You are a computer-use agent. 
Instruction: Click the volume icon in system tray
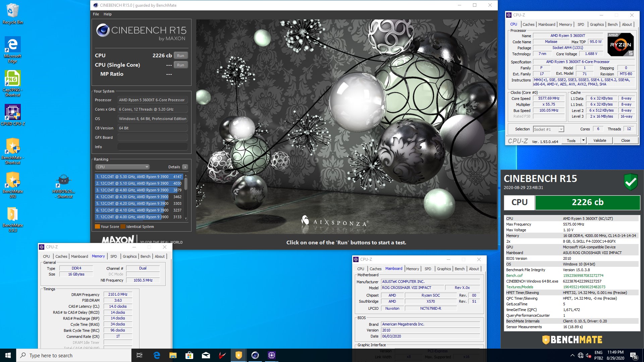[589, 355]
